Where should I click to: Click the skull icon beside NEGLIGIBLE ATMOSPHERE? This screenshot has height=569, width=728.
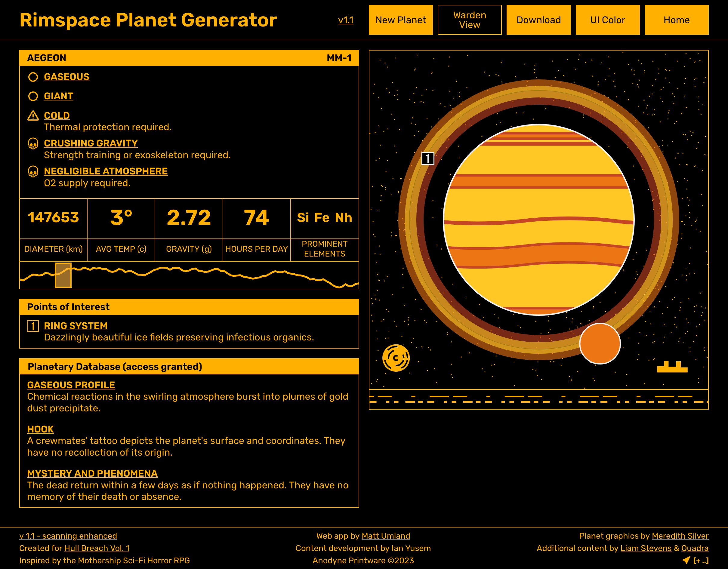pos(33,172)
